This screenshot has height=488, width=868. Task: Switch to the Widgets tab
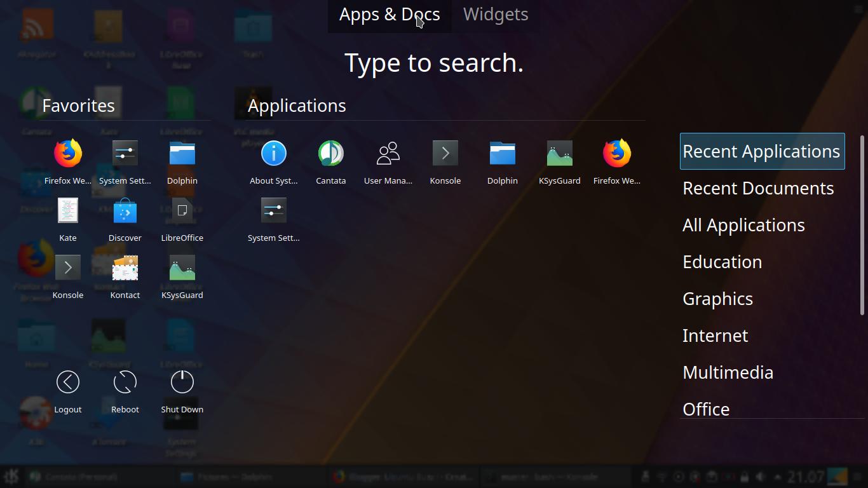pos(495,14)
